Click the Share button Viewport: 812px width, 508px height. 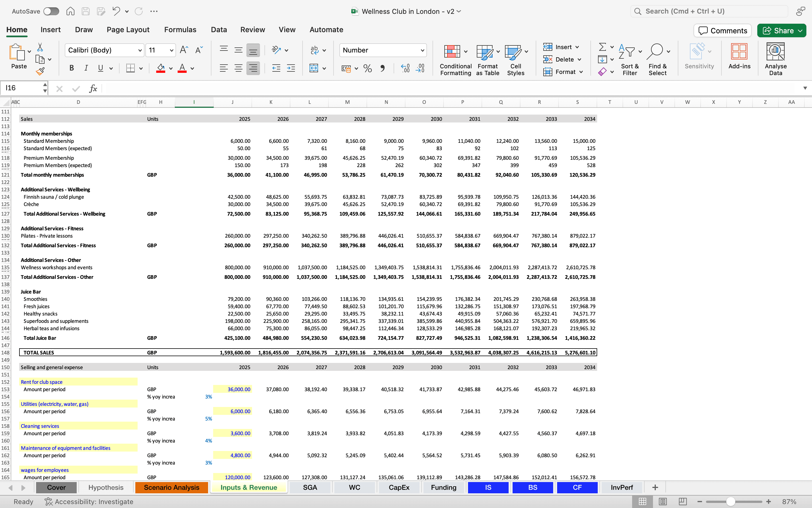(782, 30)
